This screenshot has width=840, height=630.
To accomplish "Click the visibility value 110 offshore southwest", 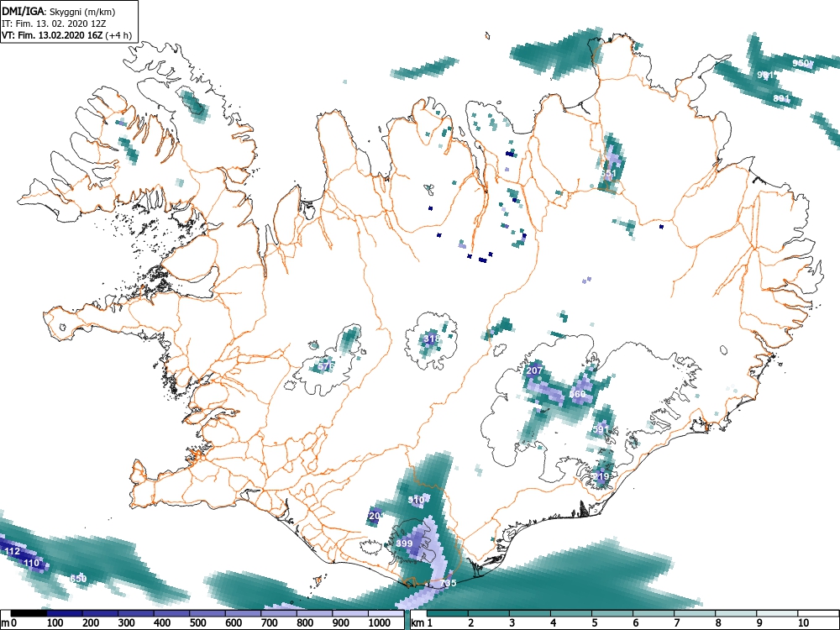I will pyautogui.click(x=32, y=563).
